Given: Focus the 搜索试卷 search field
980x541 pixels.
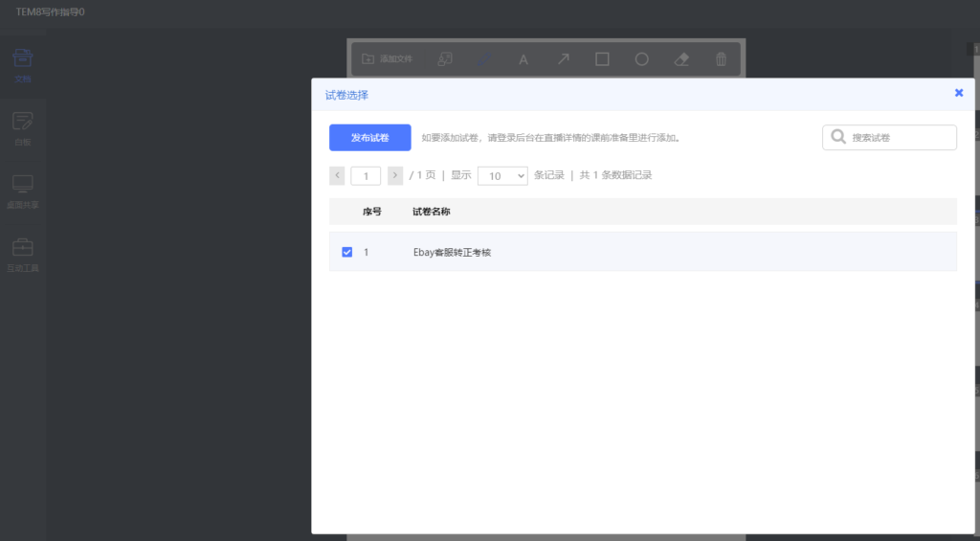Looking at the screenshot, I should [x=889, y=138].
